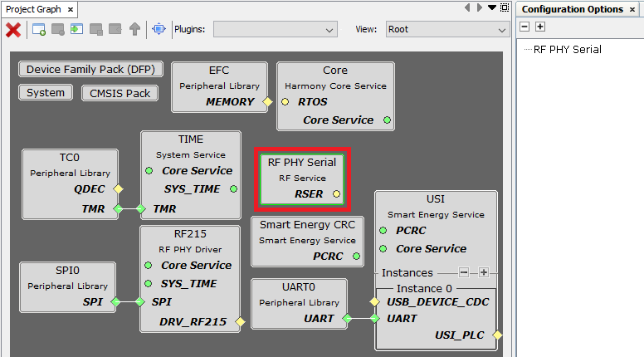The width and height of the screenshot is (644, 357).
Task: Click the center graph view icon
Action: (159, 29)
